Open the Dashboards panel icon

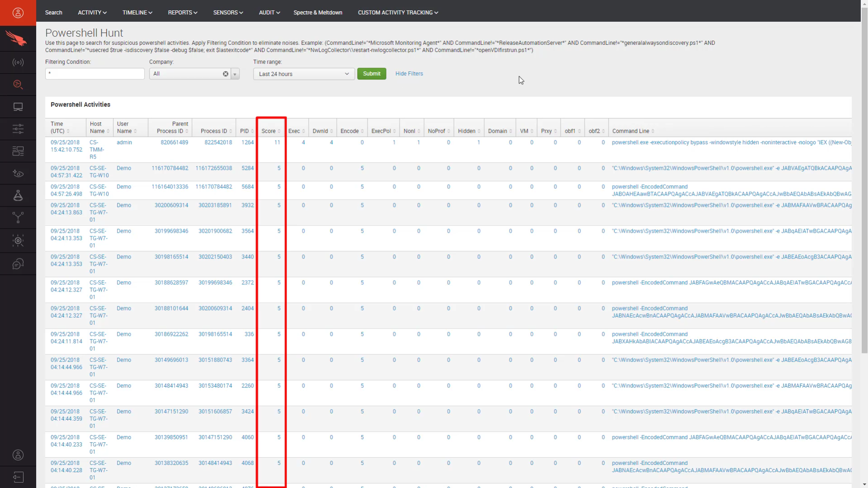click(x=18, y=150)
